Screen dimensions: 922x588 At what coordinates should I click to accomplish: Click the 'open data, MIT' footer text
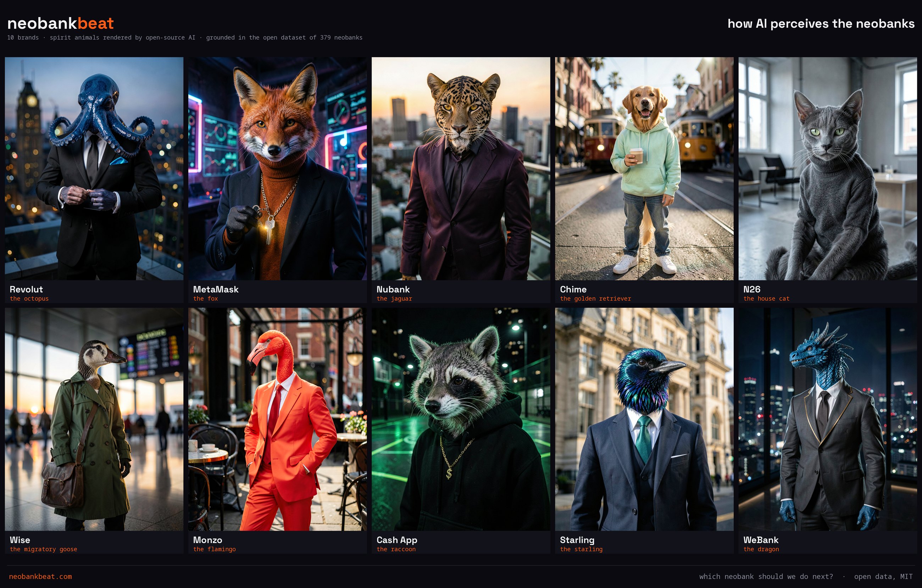(x=883, y=577)
